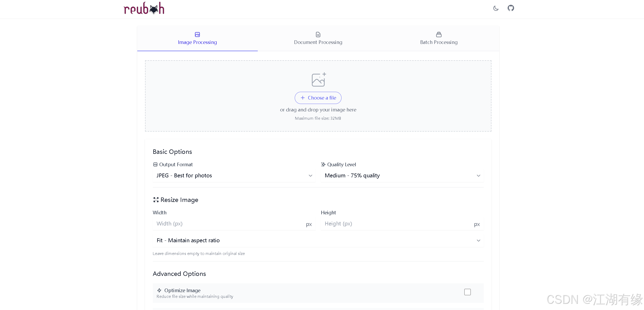Open the Output Format JPEG dropdown
Image resolution: width=644 pixels, height=310 pixels.
pos(234,176)
